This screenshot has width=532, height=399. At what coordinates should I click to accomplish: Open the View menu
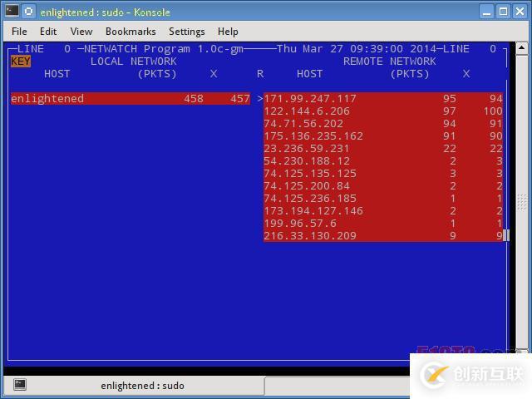point(81,32)
